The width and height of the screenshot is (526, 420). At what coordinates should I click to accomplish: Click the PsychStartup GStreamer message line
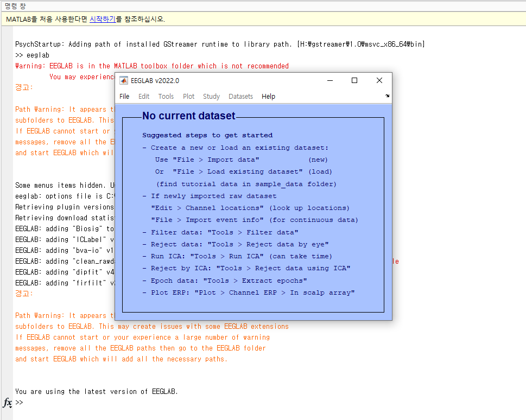(x=220, y=44)
